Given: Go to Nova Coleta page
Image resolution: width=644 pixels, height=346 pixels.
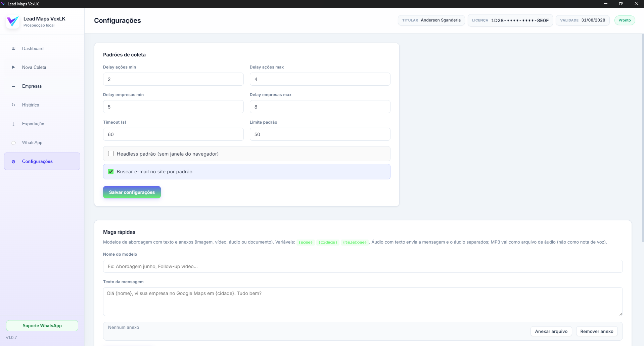Looking at the screenshot, I should pos(42,67).
